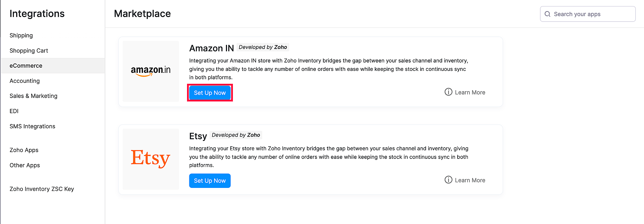Show Other Apps integrations
This screenshot has height=224, width=644.
coord(25,165)
